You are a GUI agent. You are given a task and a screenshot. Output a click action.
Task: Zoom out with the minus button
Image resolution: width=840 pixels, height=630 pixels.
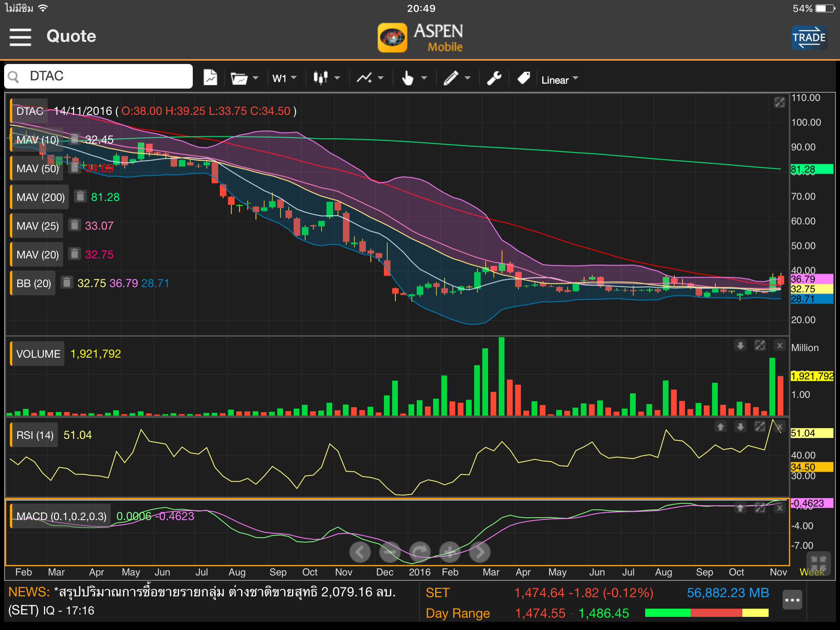click(x=390, y=552)
